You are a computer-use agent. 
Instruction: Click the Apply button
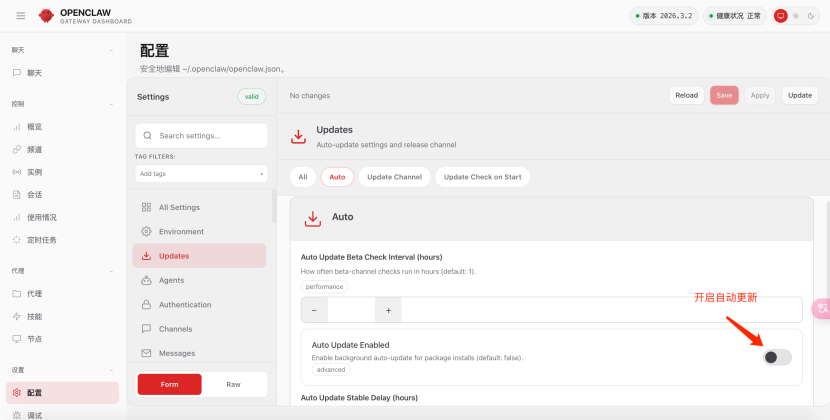pos(760,95)
